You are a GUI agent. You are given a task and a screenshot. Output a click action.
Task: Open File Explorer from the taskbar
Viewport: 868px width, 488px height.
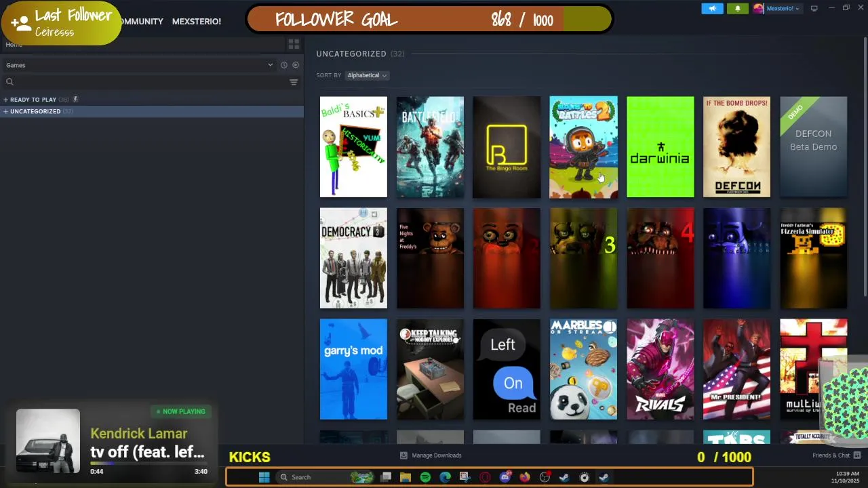coord(406,477)
